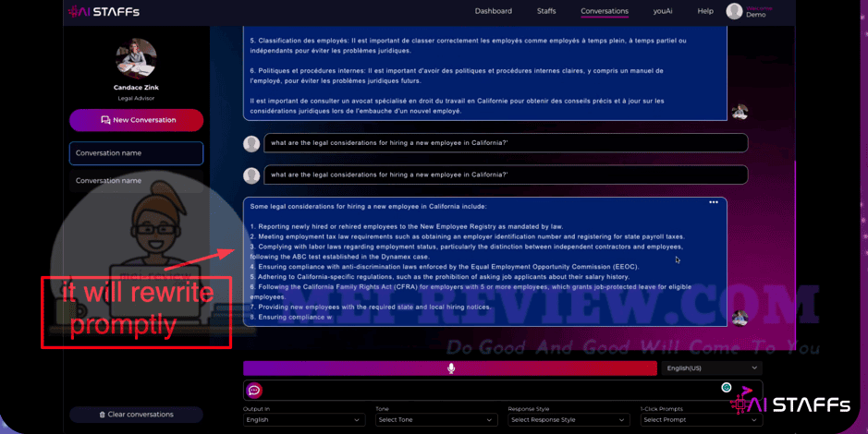Open the English(US) speech language dropdown

click(x=712, y=368)
